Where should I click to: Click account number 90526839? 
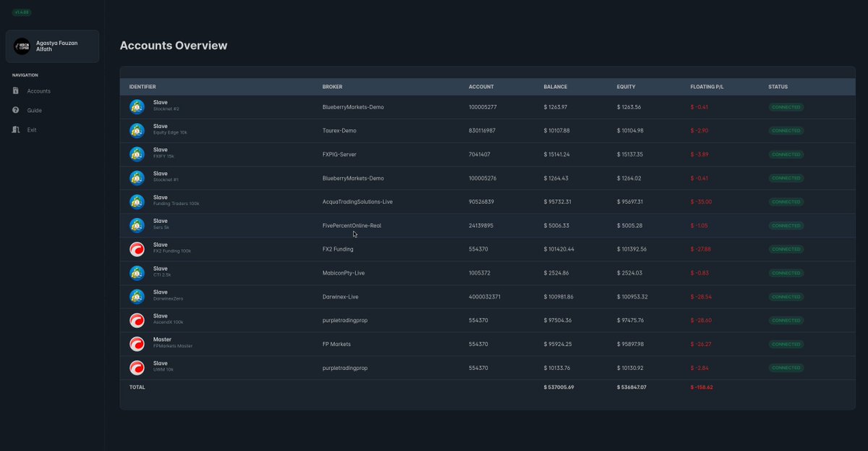[x=481, y=202]
